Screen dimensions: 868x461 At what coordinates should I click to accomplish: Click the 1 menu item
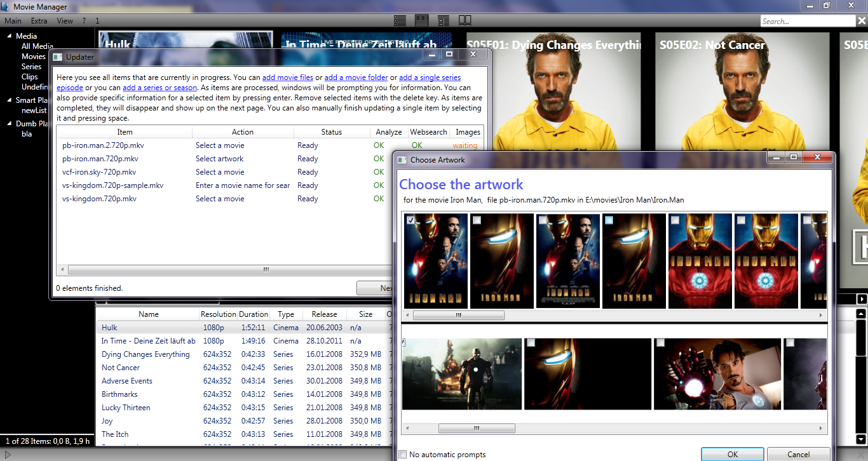tap(97, 21)
